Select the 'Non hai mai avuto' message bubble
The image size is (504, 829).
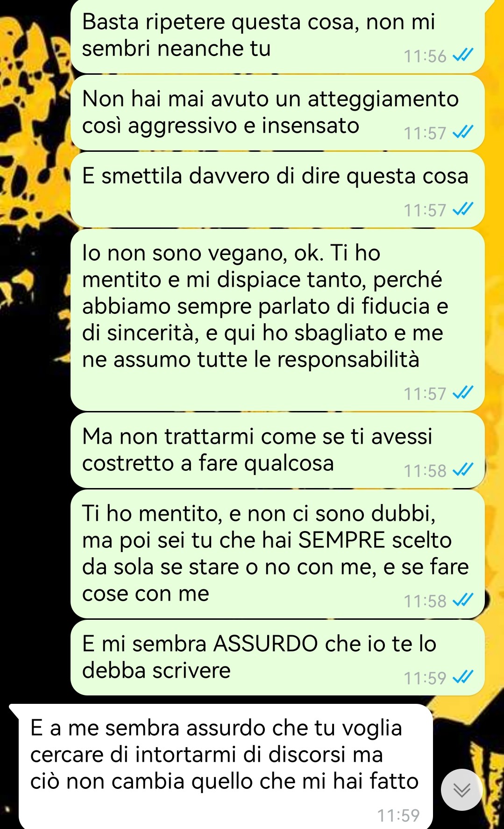pyautogui.click(x=277, y=113)
